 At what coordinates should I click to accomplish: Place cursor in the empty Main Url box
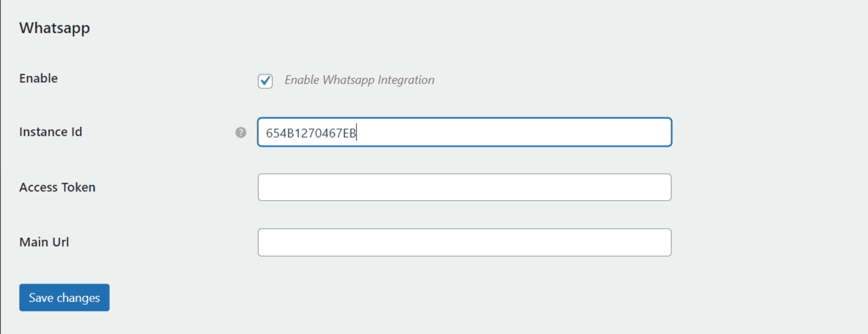(x=464, y=242)
